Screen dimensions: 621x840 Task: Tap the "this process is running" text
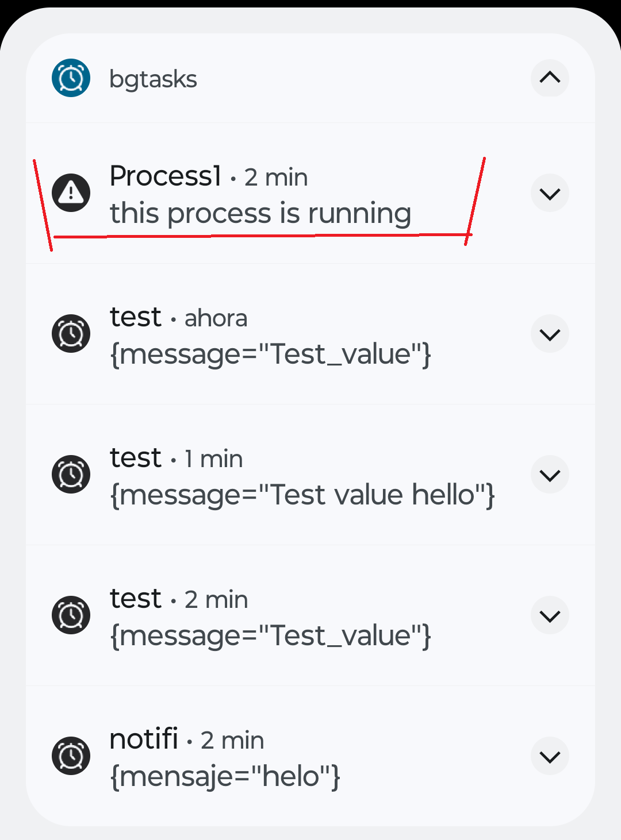tap(260, 214)
